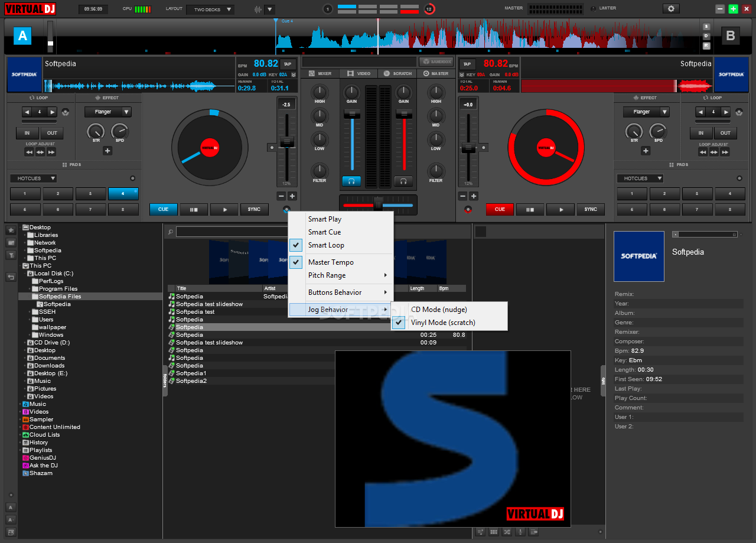Toggle deck A loop on/off round button

[x=65, y=112]
